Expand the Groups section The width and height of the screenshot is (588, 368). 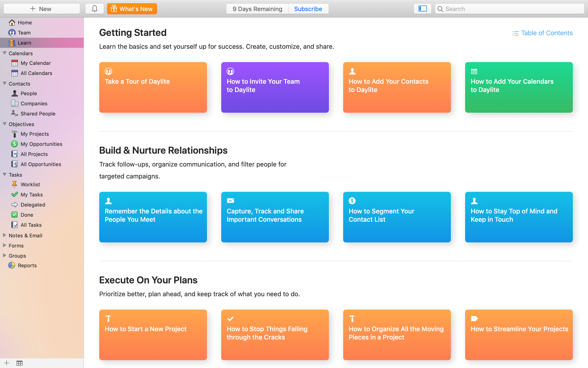(4, 255)
